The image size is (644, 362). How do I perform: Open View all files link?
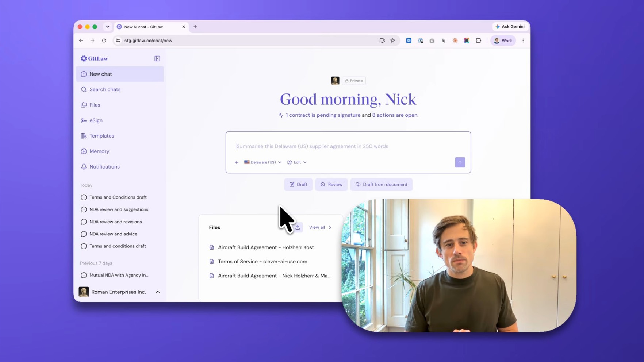pyautogui.click(x=320, y=227)
